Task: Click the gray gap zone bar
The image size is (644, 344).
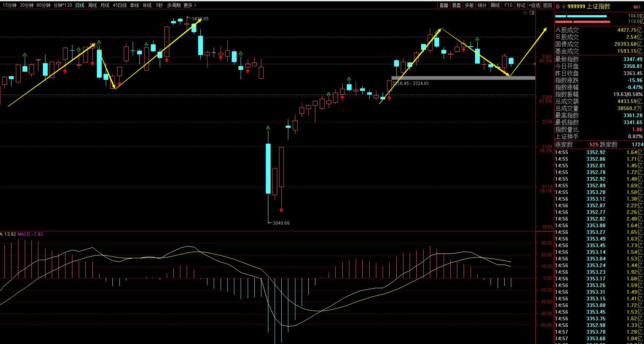Action: click(x=463, y=78)
